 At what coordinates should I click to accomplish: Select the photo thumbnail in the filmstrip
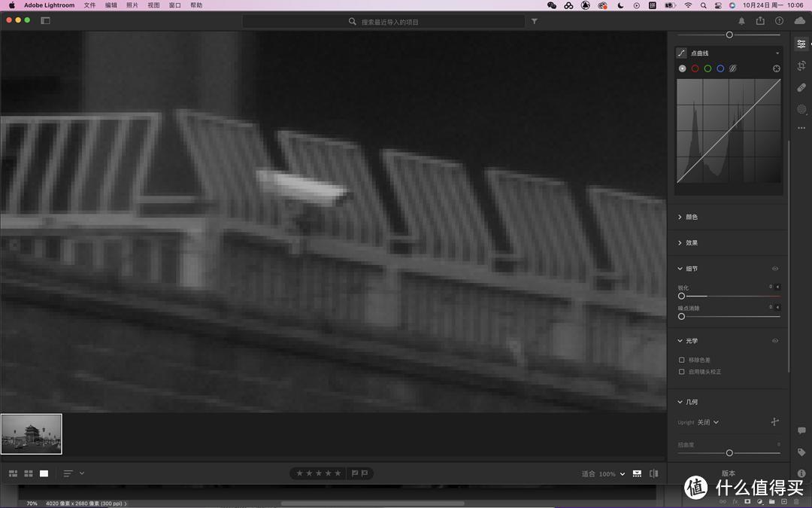(32, 433)
